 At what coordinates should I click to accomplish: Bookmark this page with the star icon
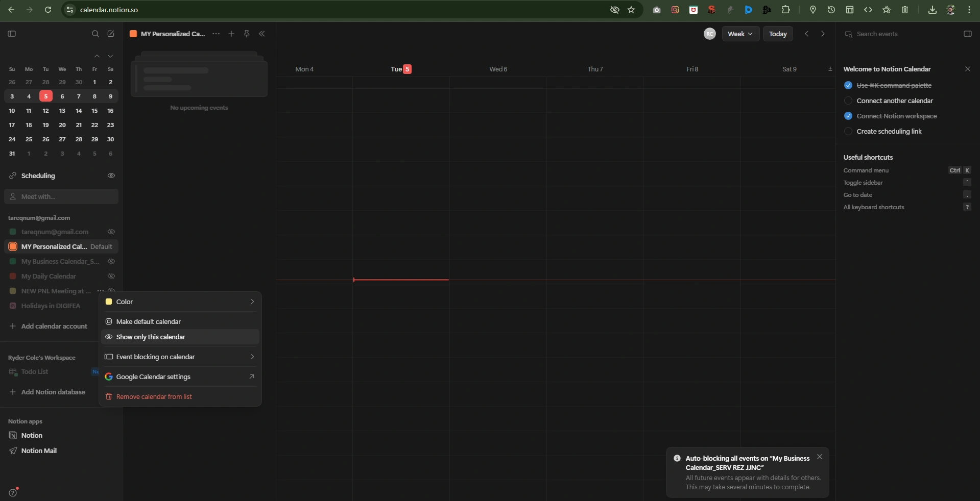point(631,10)
